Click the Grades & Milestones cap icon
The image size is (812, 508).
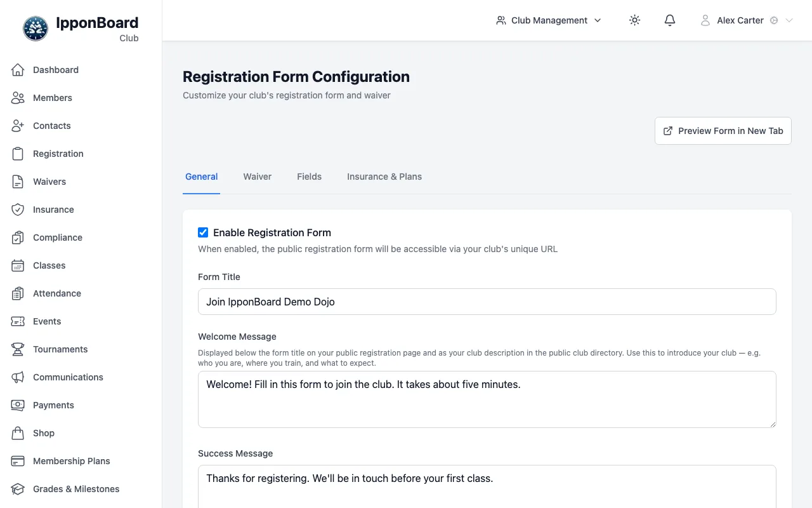tap(18, 489)
